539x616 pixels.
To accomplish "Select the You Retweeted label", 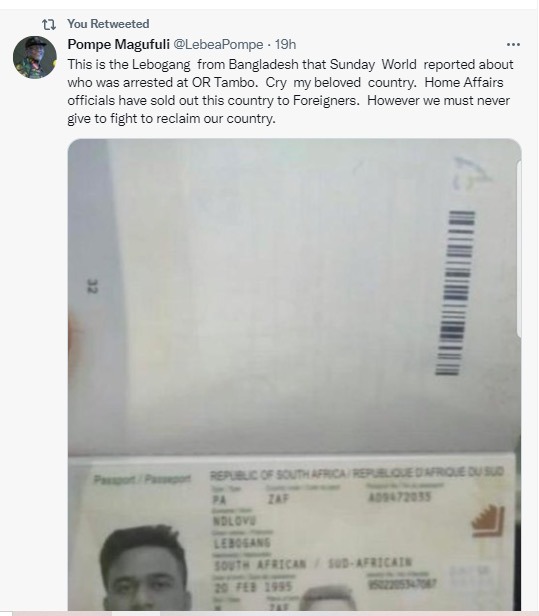I will tap(108, 24).
